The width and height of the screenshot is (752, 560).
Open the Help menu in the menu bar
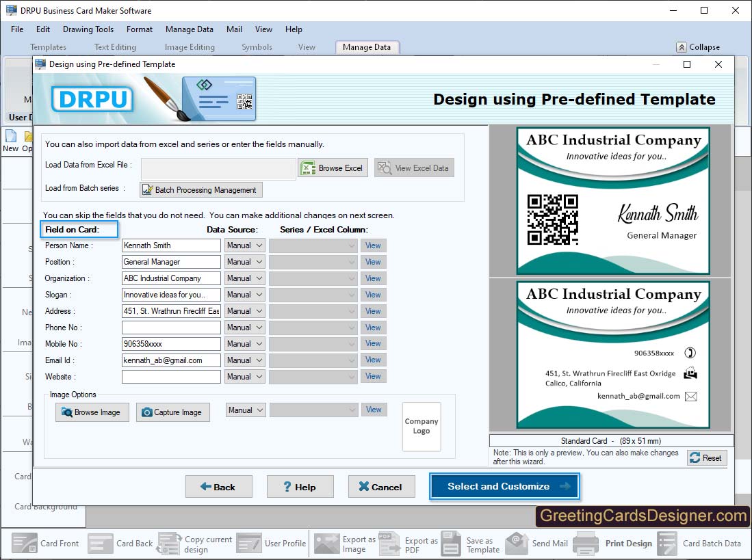(x=294, y=29)
